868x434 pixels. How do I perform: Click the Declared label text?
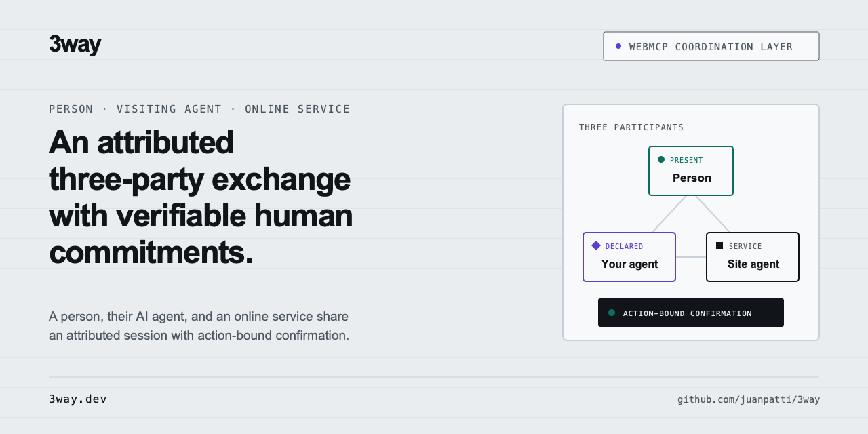coord(625,246)
